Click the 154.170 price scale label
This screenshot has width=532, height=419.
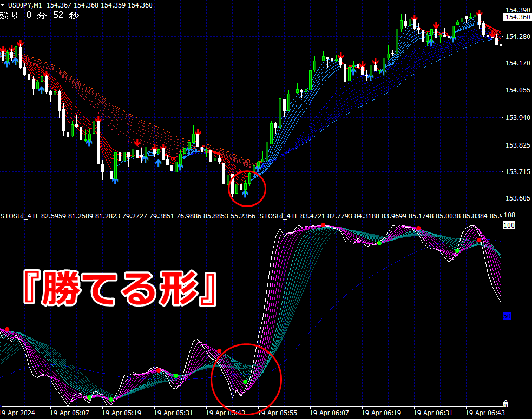[x=517, y=63]
